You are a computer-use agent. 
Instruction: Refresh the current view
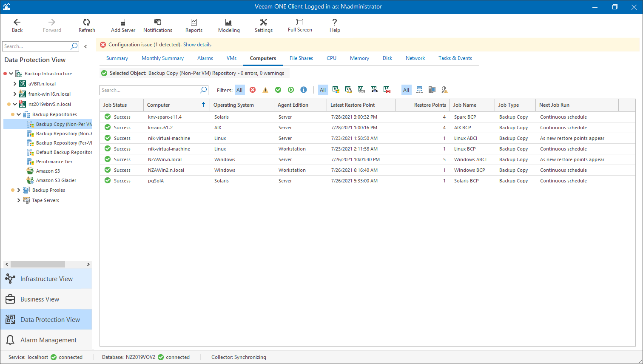(87, 26)
